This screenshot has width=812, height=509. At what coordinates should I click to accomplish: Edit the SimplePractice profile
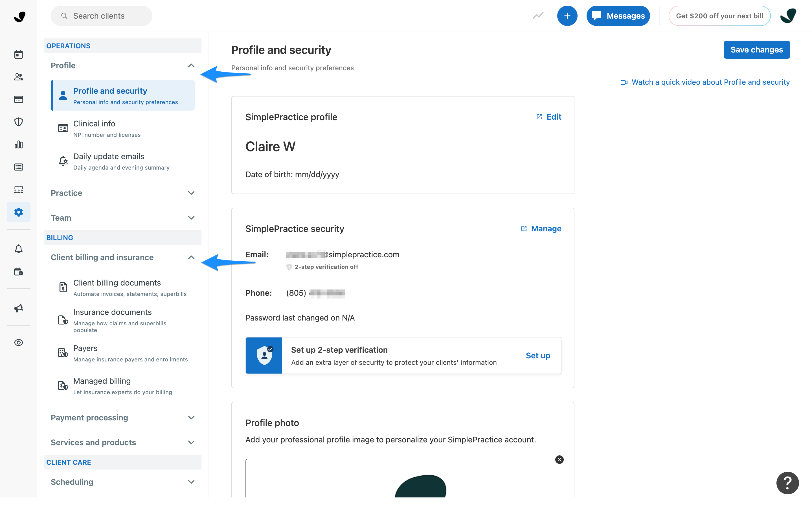pyautogui.click(x=549, y=117)
